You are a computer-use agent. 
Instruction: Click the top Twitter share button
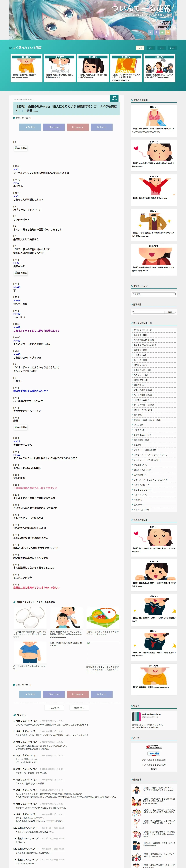(30, 127)
